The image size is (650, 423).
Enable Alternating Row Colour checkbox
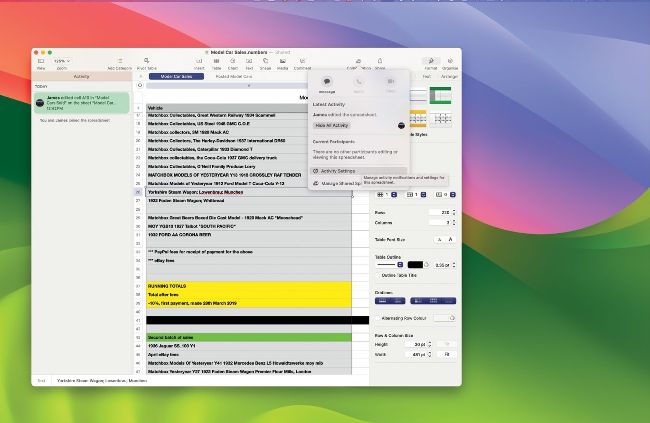(378, 318)
